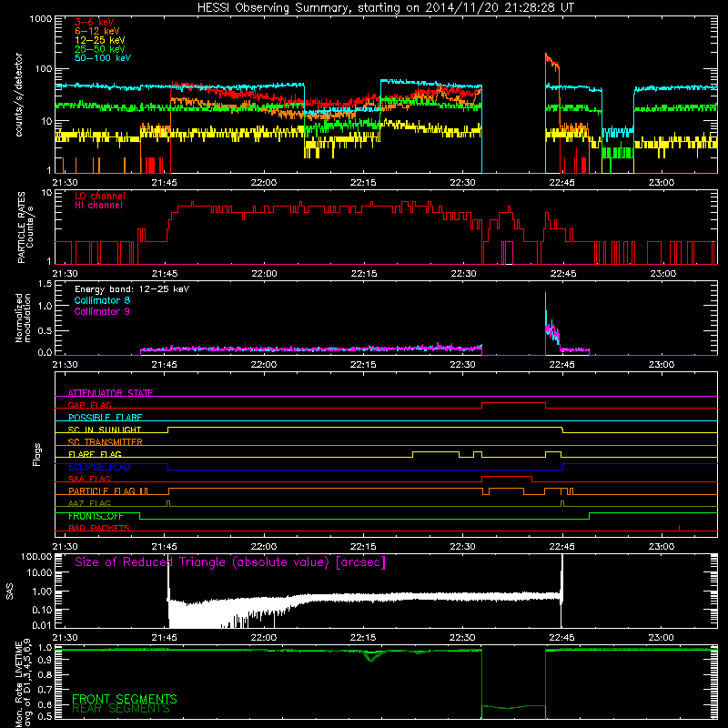The height and width of the screenshot is (728, 728).
Task: Click the livetime dip segment after 22:30
Action: click(513, 707)
